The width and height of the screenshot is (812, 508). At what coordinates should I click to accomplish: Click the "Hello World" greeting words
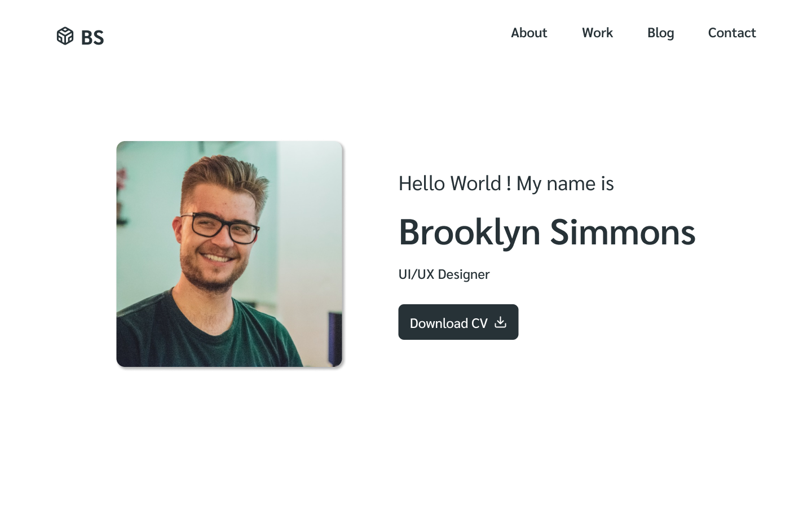click(449, 183)
